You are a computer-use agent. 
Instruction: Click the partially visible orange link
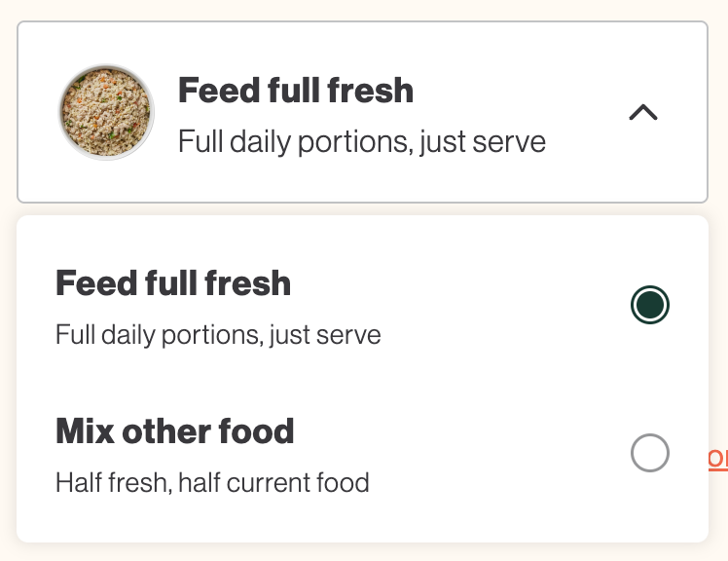[x=718, y=459]
